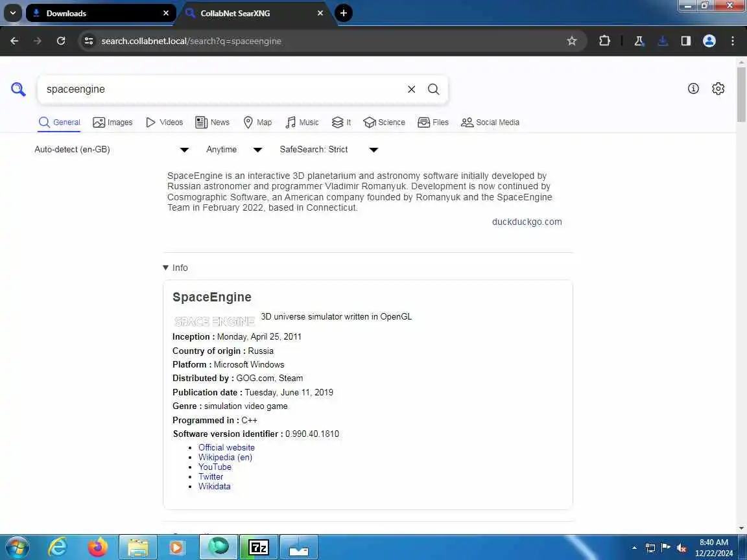747x560 pixels.
Task: Open the About info icon
Action: point(693,88)
